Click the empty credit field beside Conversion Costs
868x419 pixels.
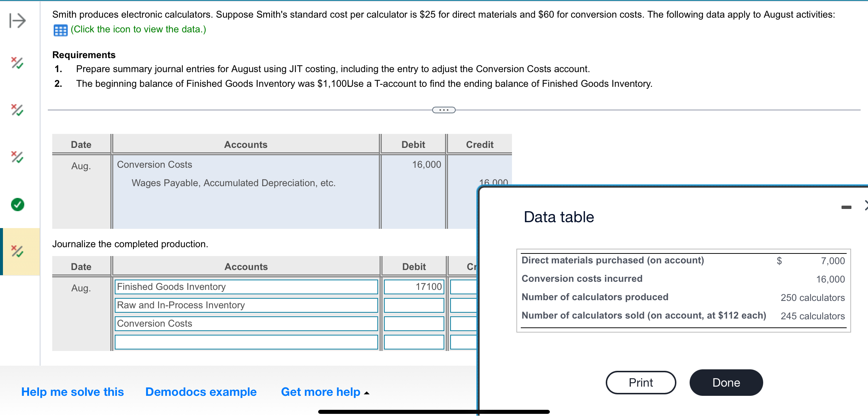(463, 324)
